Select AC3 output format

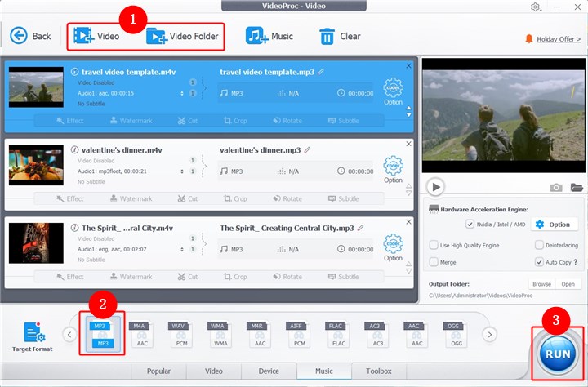[x=377, y=334]
